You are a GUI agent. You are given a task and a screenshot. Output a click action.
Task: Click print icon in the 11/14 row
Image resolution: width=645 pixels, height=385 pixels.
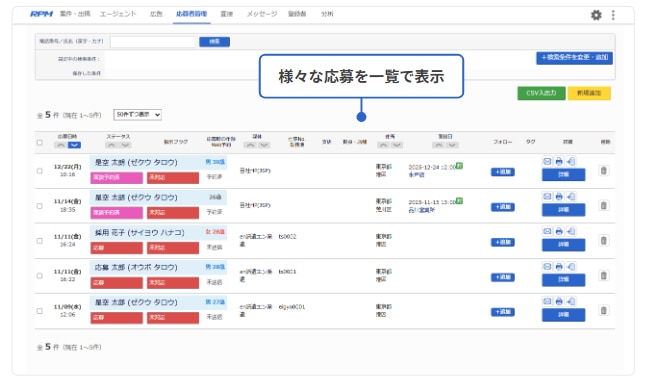559,196
